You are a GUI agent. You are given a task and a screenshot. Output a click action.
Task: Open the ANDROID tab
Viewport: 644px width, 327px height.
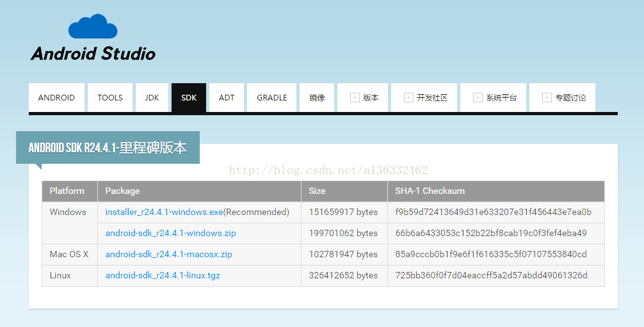57,97
